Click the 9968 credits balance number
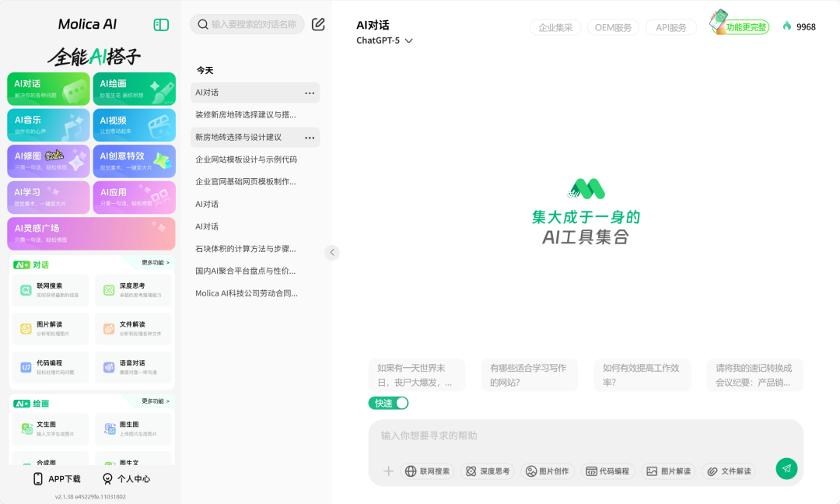The image size is (840, 504). (x=806, y=27)
